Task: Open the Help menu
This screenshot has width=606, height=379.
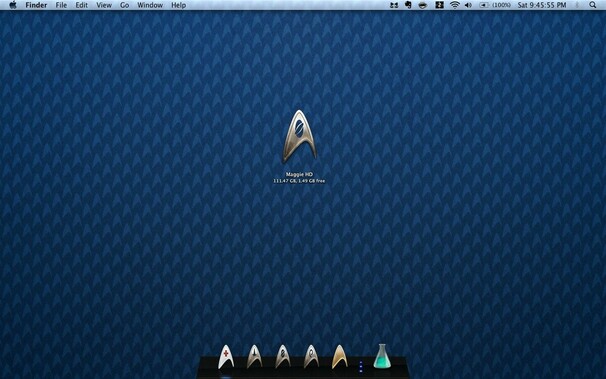Action: pos(179,5)
